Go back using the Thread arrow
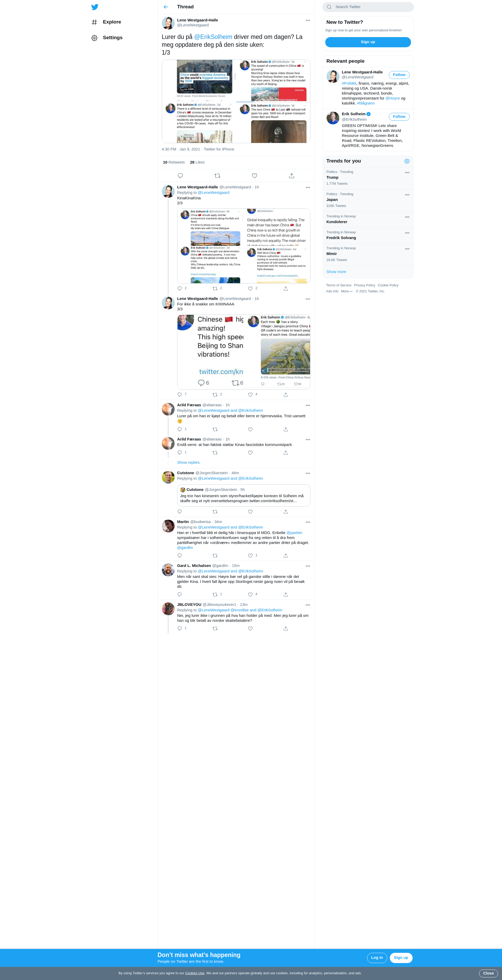The height and width of the screenshot is (980, 502). point(166,7)
